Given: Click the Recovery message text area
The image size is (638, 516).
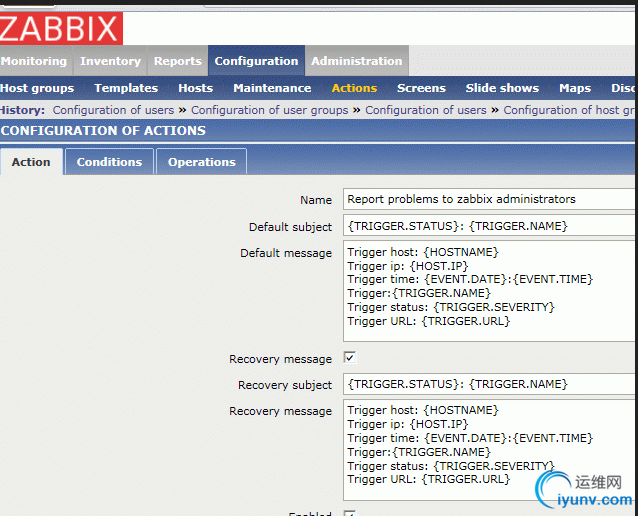Looking at the screenshot, I should [x=489, y=450].
